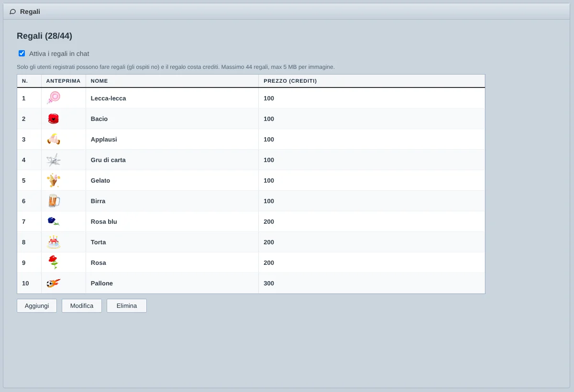
Task: Select the Bacio name cell
Action: click(172, 119)
